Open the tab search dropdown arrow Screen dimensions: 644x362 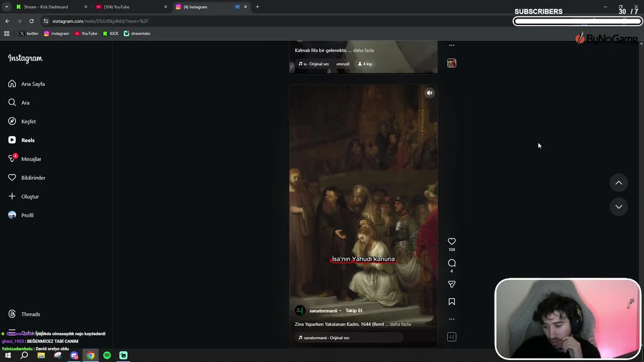(7, 7)
